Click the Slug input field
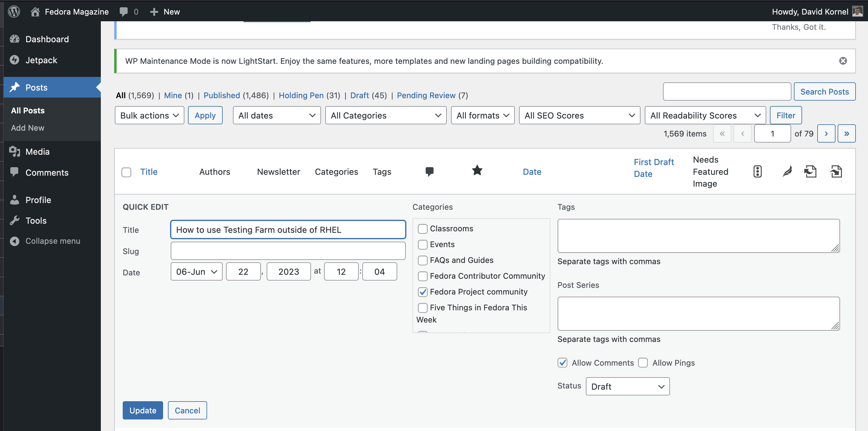868x431 pixels. pyautogui.click(x=288, y=251)
